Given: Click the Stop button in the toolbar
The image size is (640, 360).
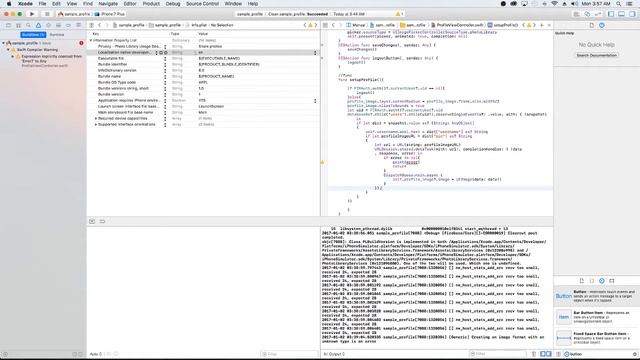Looking at the screenshot, I should 47,14.
